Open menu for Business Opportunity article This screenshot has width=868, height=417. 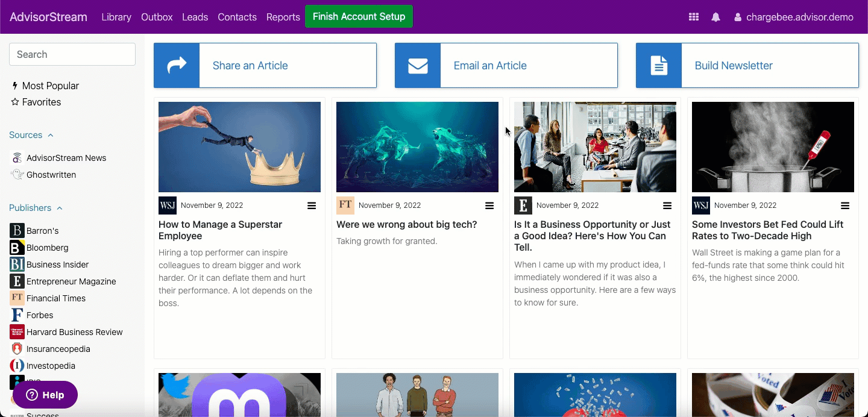pyautogui.click(x=667, y=205)
